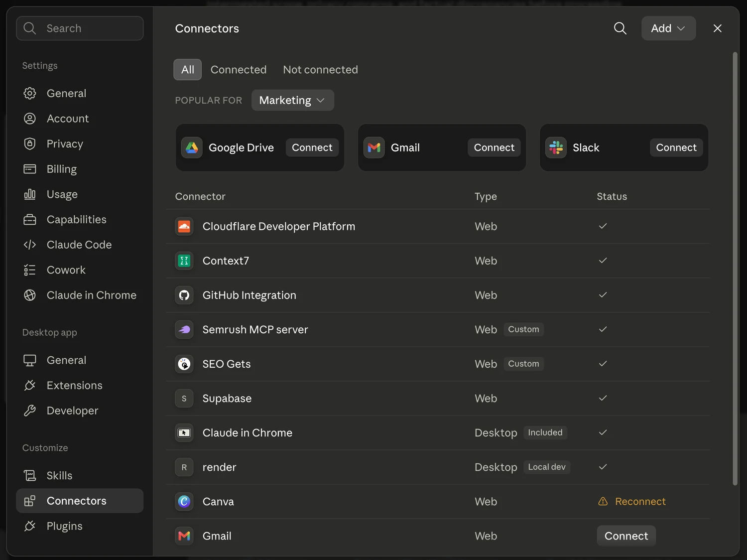Click the Canva logo icon

click(184, 501)
